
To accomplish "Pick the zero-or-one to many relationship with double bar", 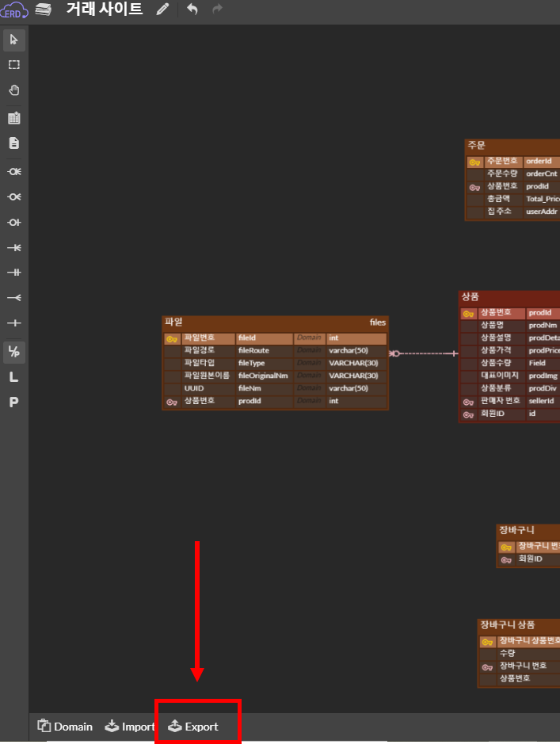I will pos(13,171).
